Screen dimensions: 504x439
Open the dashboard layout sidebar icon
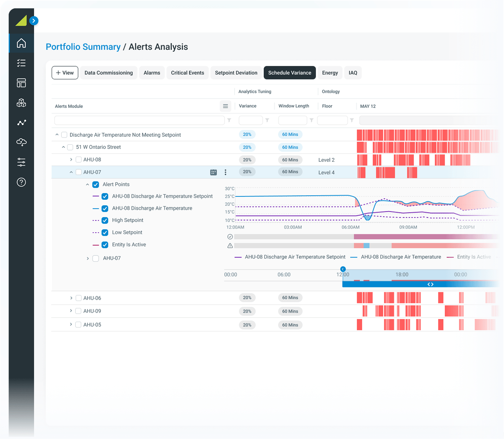21,83
